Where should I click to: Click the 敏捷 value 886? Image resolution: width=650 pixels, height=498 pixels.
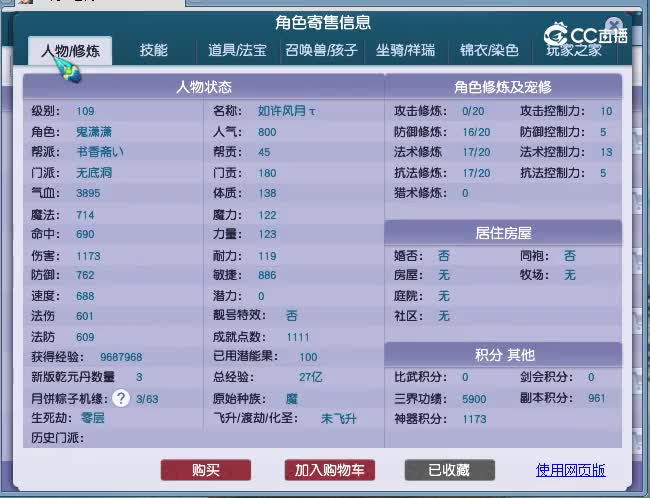click(x=267, y=275)
